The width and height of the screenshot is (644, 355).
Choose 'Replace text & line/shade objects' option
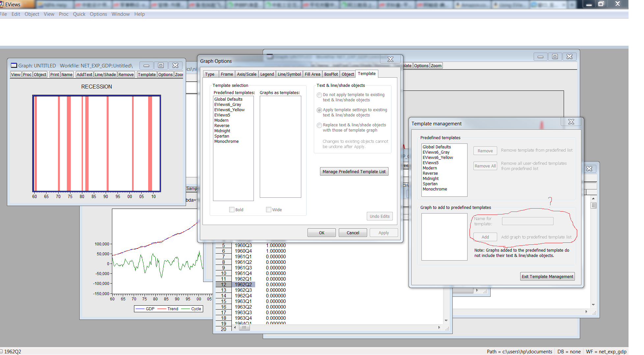click(319, 125)
